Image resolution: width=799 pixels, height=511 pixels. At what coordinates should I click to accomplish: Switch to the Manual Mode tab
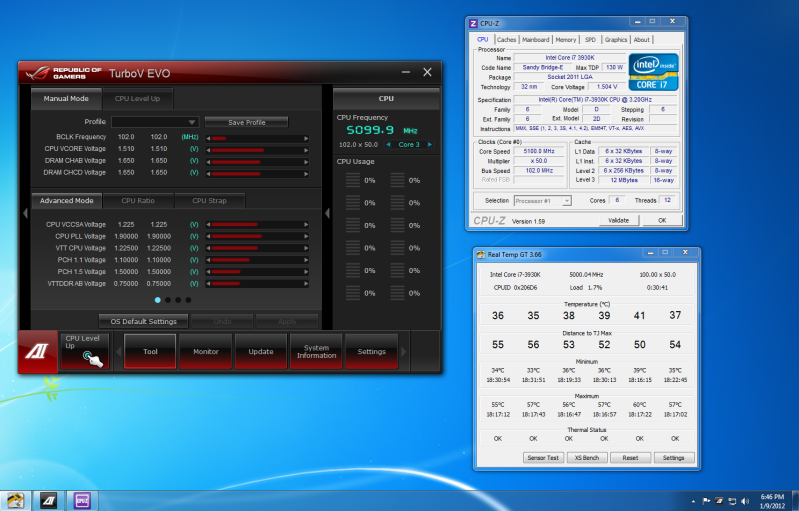pos(66,99)
